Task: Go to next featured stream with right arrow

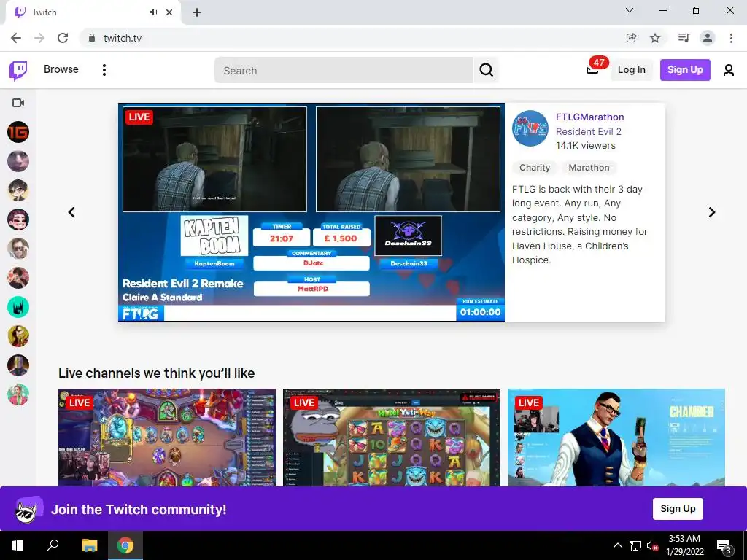Action: [712, 212]
